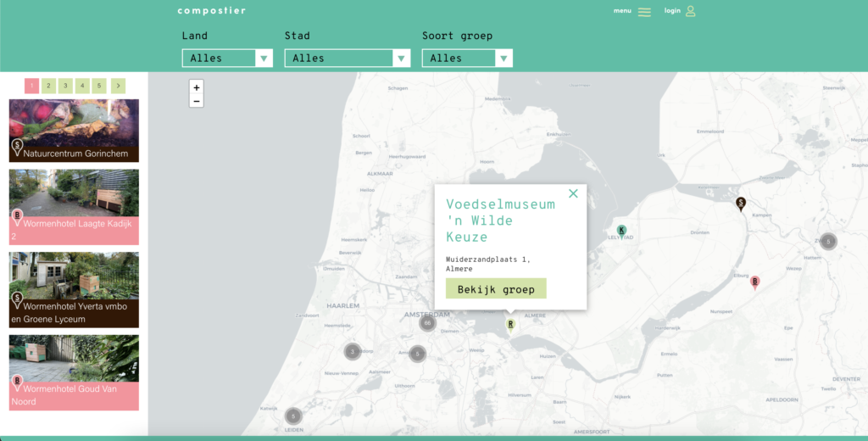Click the pink B marker near Elburg
The height and width of the screenshot is (441, 868).
click(755, 282)
